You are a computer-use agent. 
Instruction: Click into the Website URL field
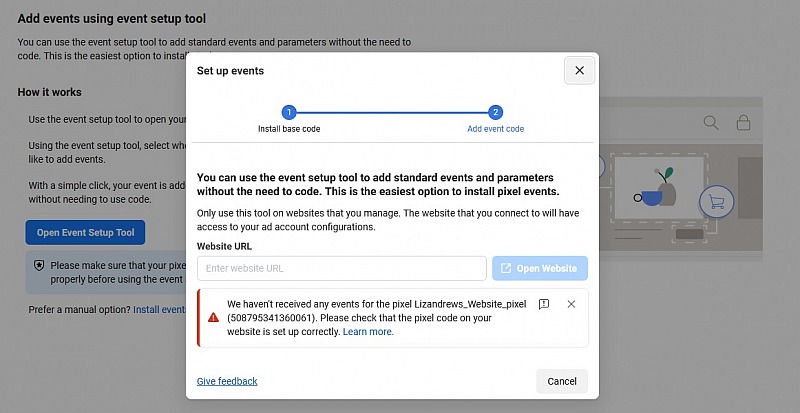pyautogui.click(x=341, y=269)
